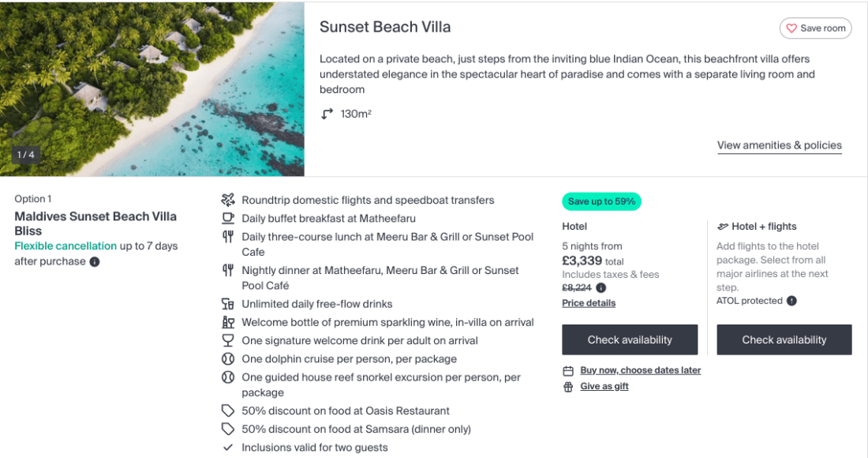
Task: Check availability for Hotel only
Action: coord(630,340)
